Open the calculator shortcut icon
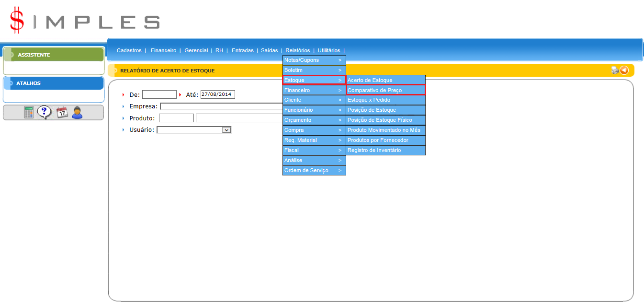Screen dimensions: 644x304 pos(29,113)
